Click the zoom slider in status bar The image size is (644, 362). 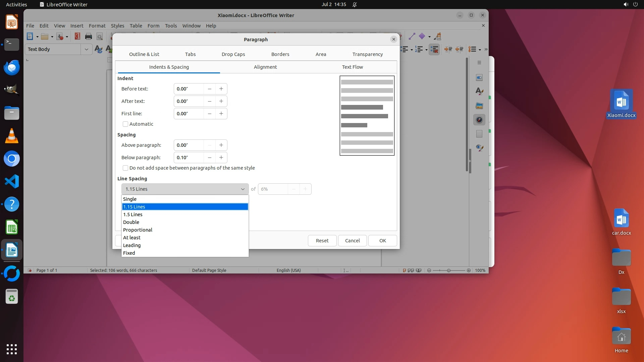pos(448,270)
